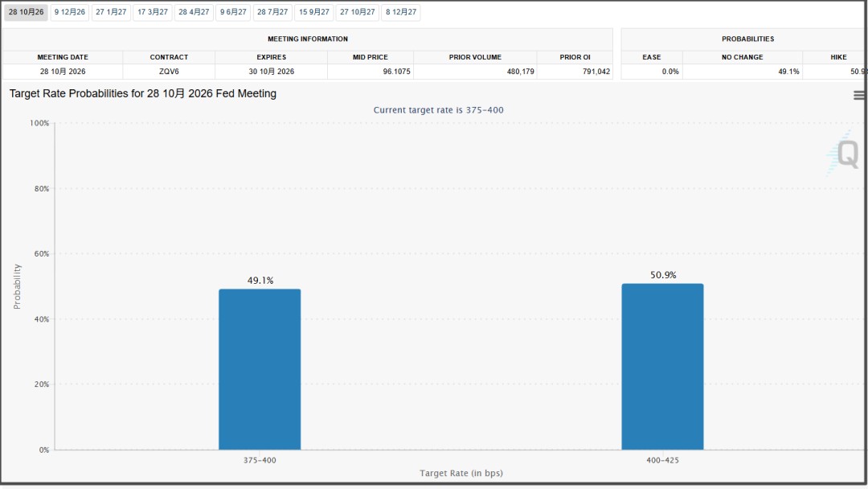Screen dimensions: 868x489
Task: Click the MID PRICE column header
Action: (371, 57)
